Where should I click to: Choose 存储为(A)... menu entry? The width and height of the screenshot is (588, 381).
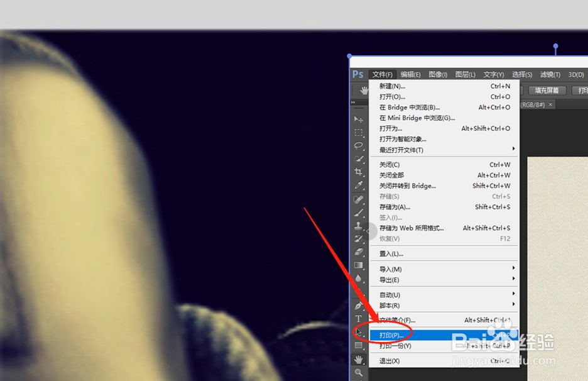444,207
